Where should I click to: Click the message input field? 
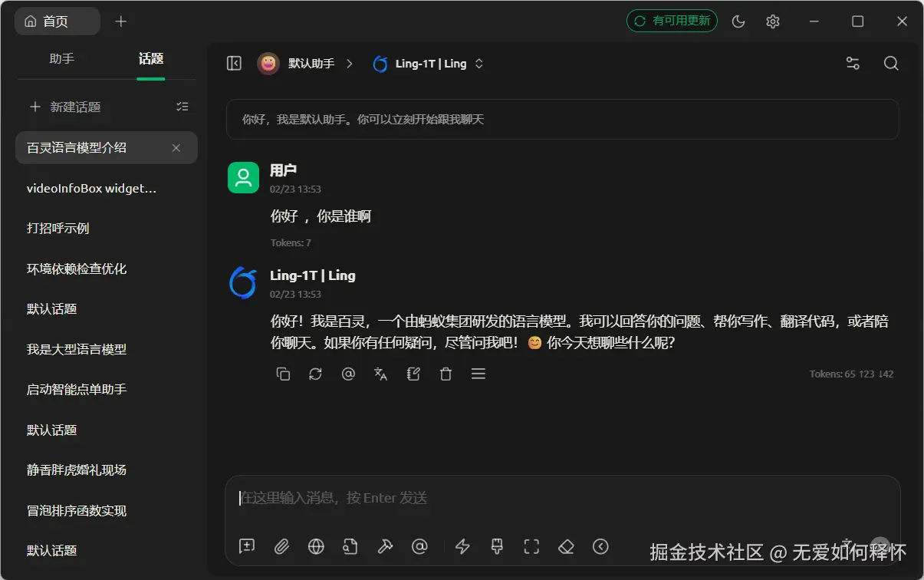(x=562, y=498)
